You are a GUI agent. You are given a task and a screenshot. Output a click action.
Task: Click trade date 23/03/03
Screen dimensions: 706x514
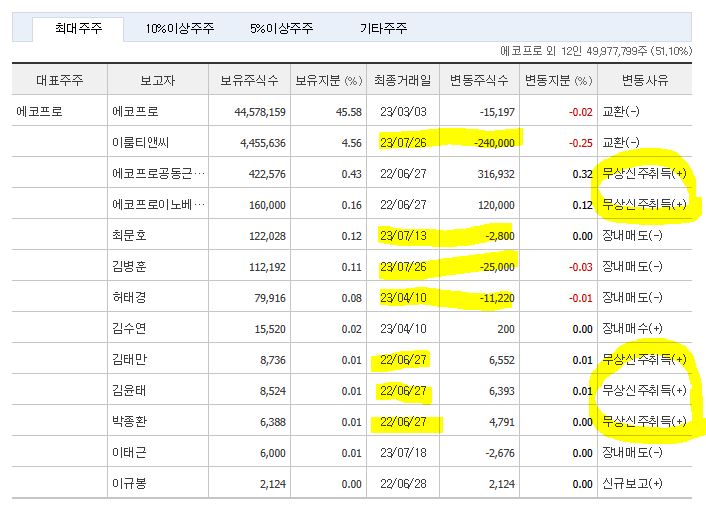(403, 112)
